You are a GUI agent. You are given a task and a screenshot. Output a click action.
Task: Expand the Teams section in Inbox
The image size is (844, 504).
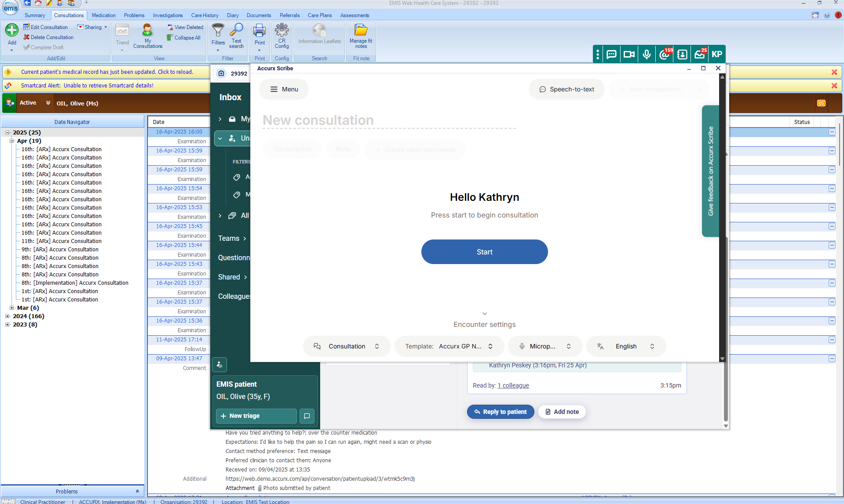coord(232,238)
